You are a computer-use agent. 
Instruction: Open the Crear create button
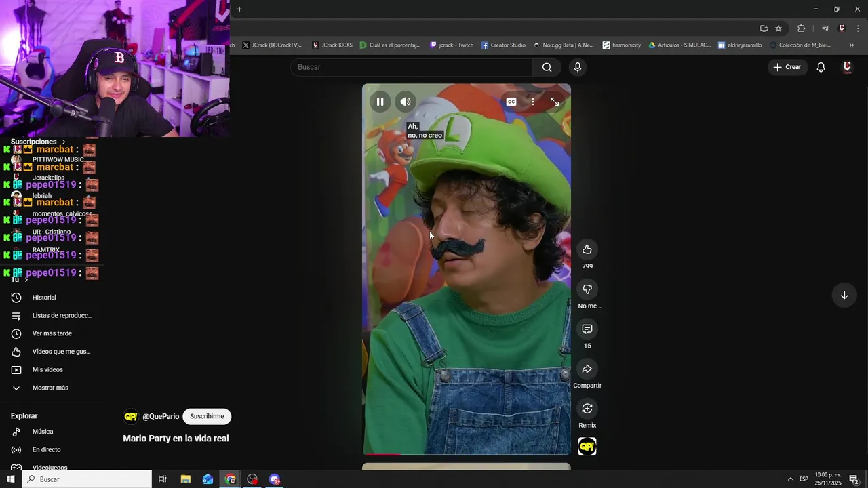787,67
